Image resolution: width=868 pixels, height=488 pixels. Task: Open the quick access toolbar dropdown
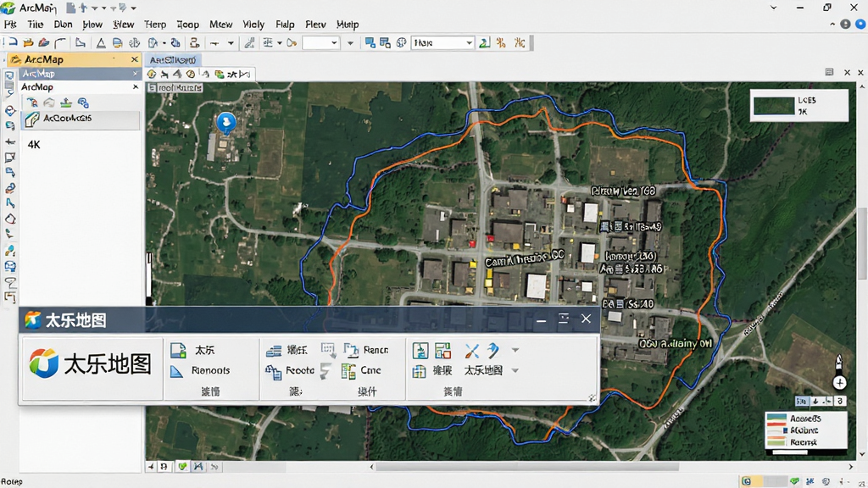tap(133, 8)
